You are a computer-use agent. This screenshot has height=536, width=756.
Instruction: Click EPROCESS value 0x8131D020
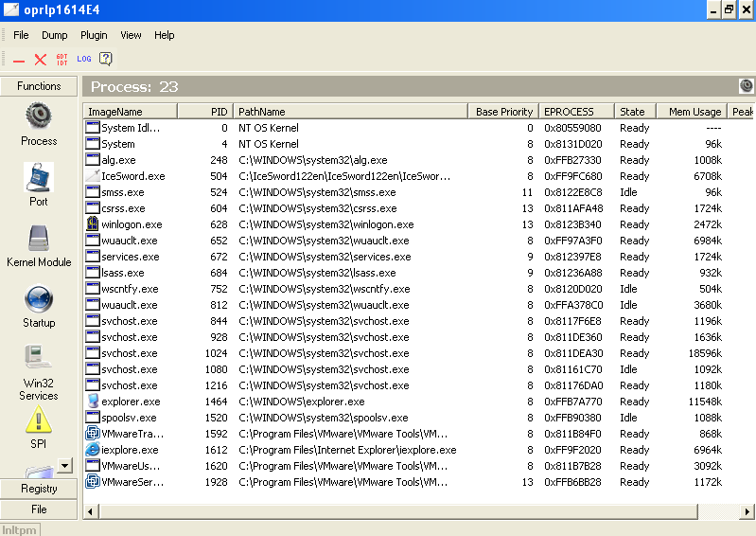572,144
